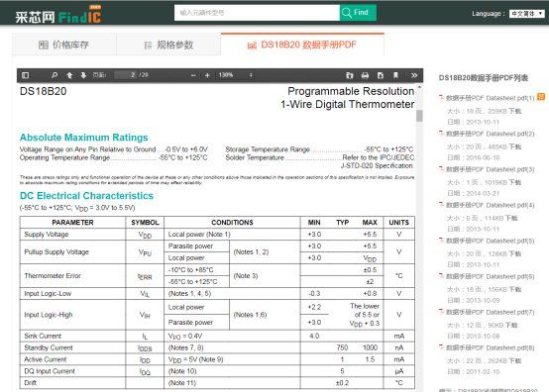Open the PDF find magnifier tool
The height and width of the screenshot is (392, 549).
(55, 75)
